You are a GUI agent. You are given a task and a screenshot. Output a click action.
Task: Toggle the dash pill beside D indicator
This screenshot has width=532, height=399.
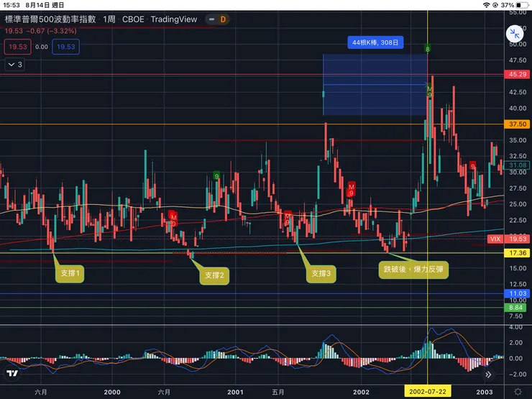pyautogui.click(x=211, y=19)
